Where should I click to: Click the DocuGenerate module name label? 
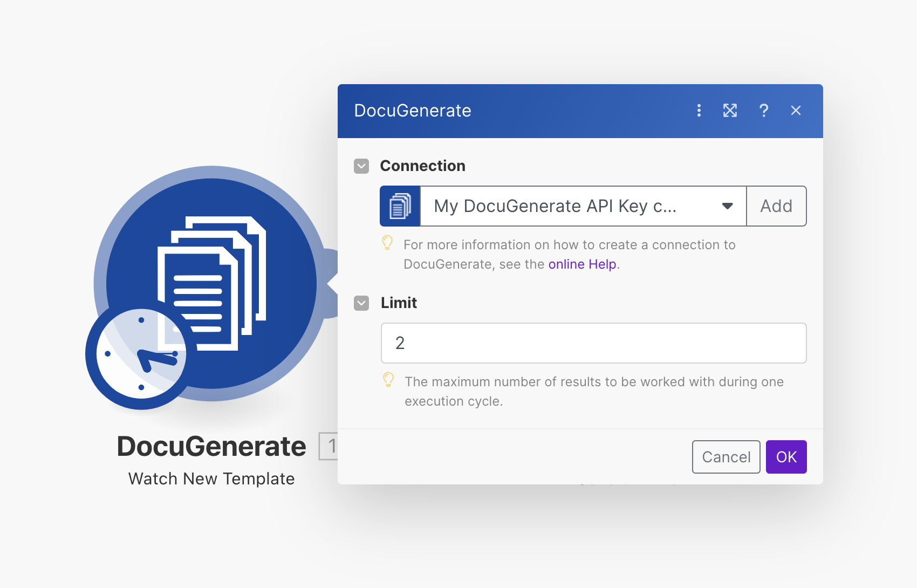211,446
